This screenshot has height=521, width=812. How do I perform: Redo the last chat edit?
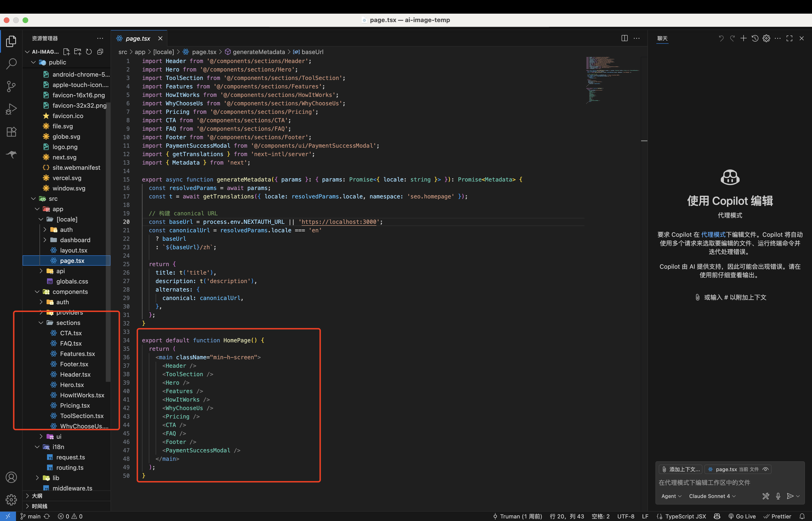click(732, 38)
